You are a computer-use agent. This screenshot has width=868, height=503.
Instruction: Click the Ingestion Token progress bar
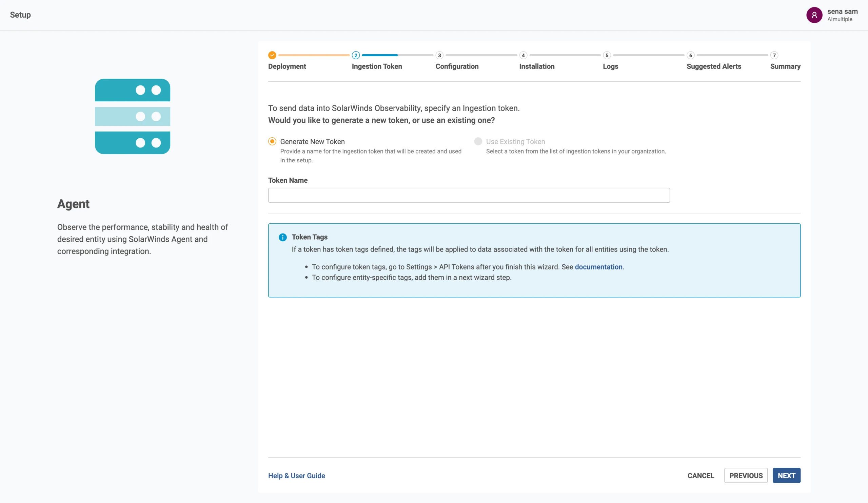pos(397,55)
